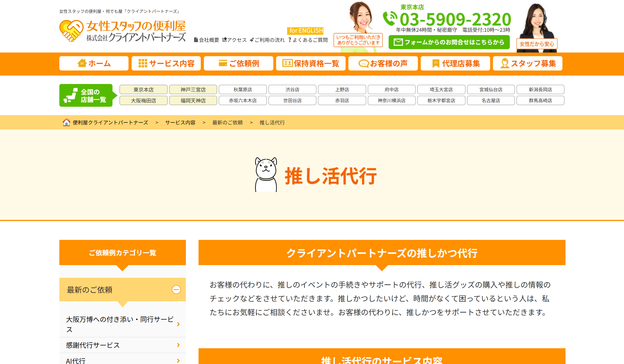
Task: Select the 上野店 store
Action: 342,90
